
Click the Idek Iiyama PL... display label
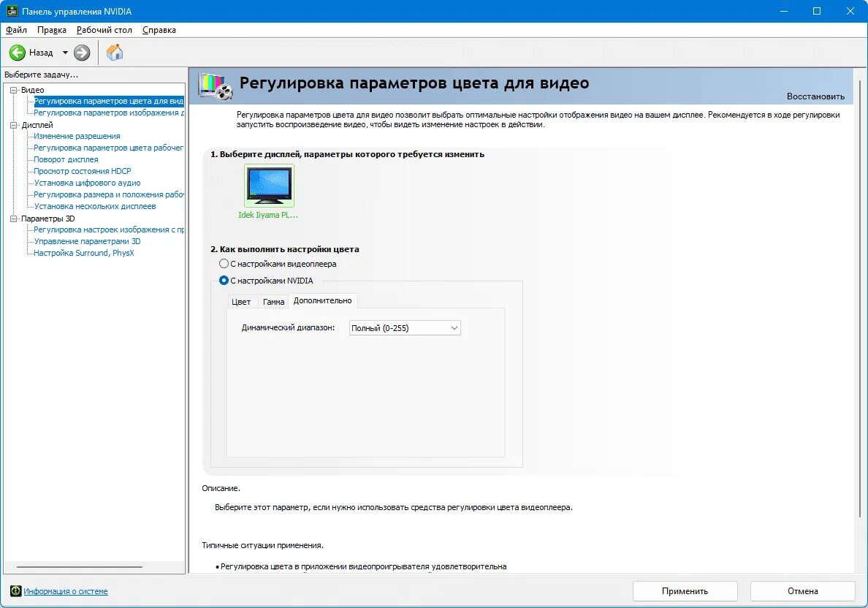point(268,215)
